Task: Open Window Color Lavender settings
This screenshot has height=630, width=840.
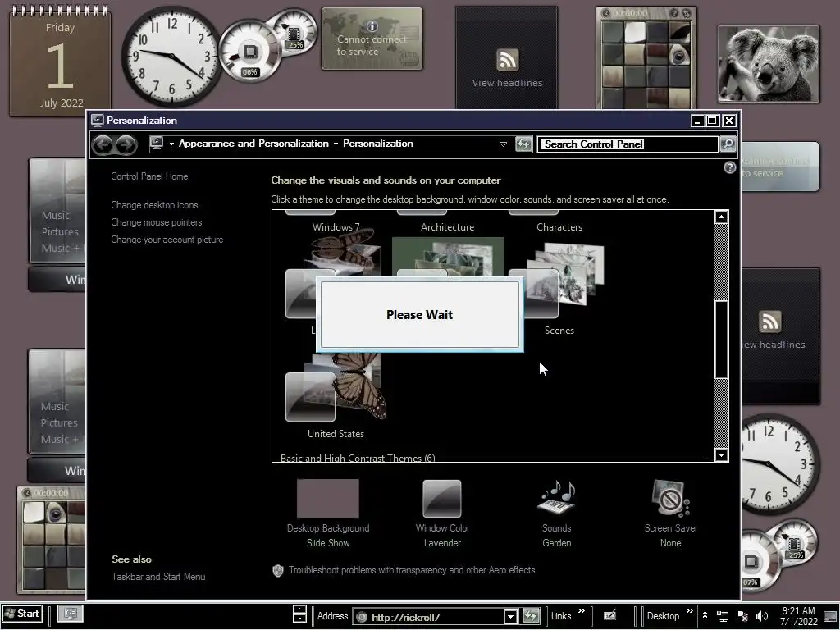Action: pyautogui.click(x=442, y=514)
